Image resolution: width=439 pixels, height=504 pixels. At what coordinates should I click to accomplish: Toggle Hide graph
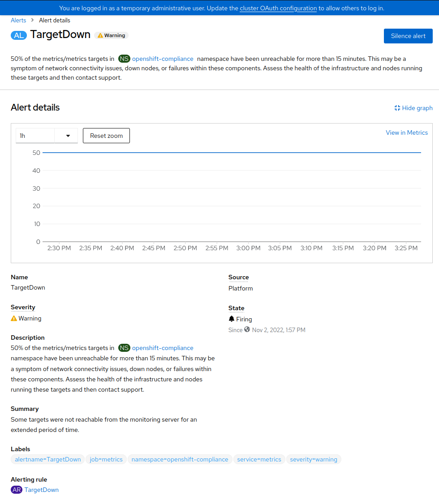413,108
